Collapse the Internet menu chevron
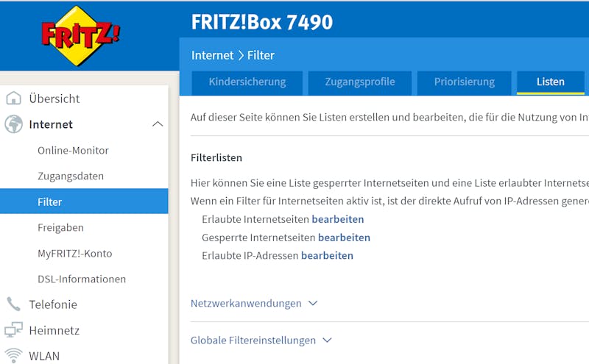The image size is (589, 364). coord(158,124)
